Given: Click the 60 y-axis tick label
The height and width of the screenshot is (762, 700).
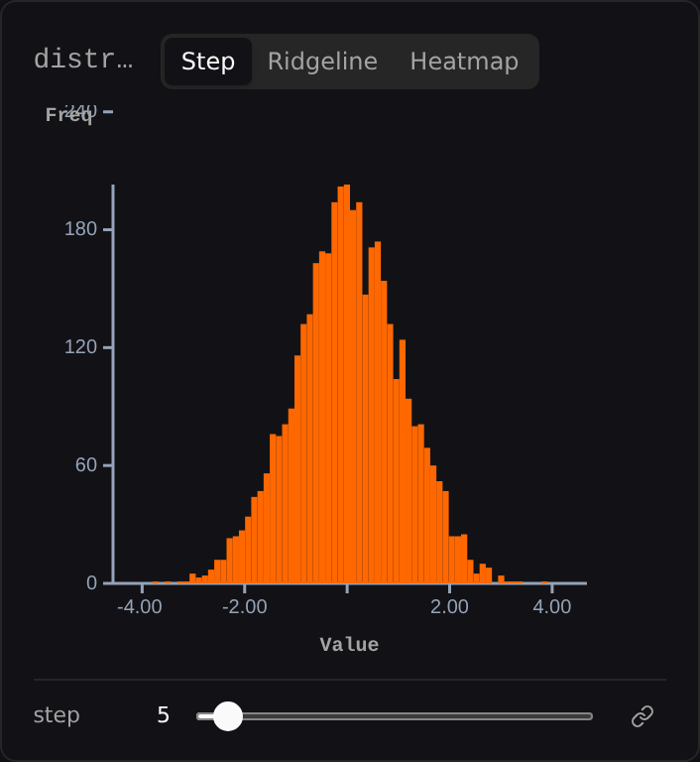Looking at the screenshot, I should tap(86, 465).
